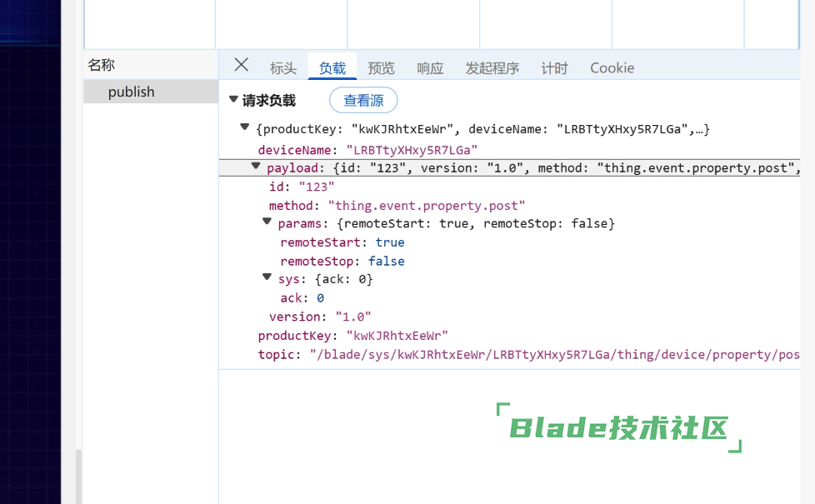Screen dimensions: 815x504
Task: Collapse the 请求负载 section
Action: tap(234, 100)
